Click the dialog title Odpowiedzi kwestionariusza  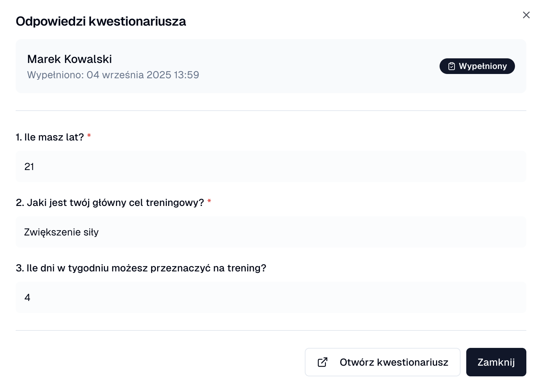[101, 21]
